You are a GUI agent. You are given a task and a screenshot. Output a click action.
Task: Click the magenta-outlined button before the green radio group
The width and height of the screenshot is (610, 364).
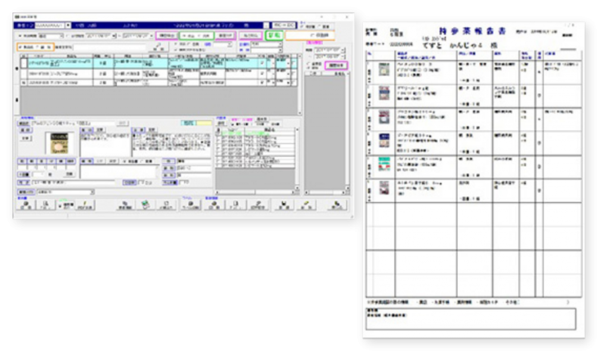167,35
